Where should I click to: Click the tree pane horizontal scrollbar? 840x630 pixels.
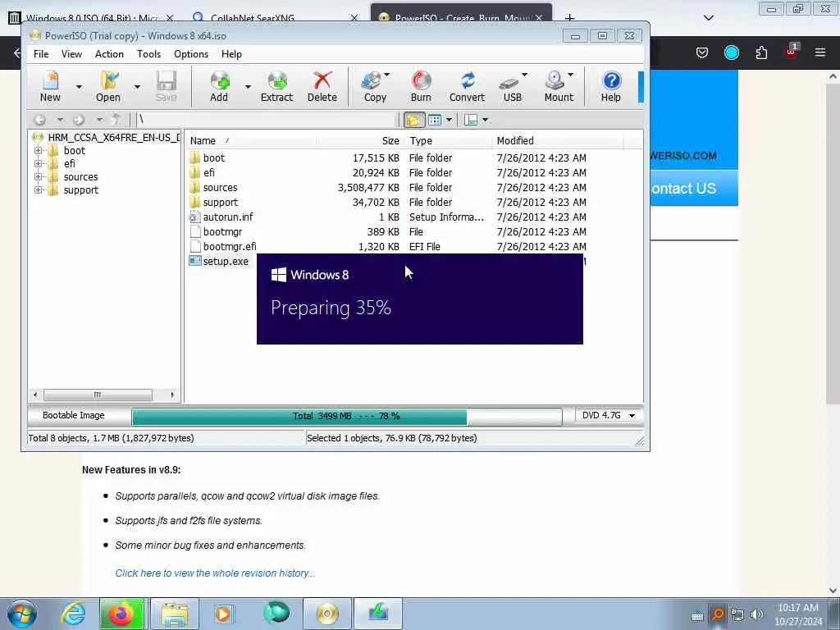tap(104, 395)
